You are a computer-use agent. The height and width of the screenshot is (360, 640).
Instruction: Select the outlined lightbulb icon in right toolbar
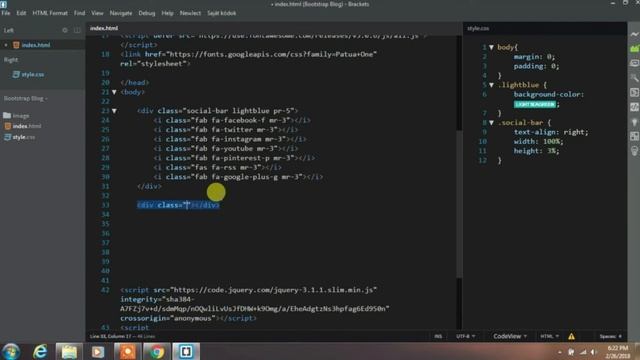pyautogui.click(x=634, y=151)
